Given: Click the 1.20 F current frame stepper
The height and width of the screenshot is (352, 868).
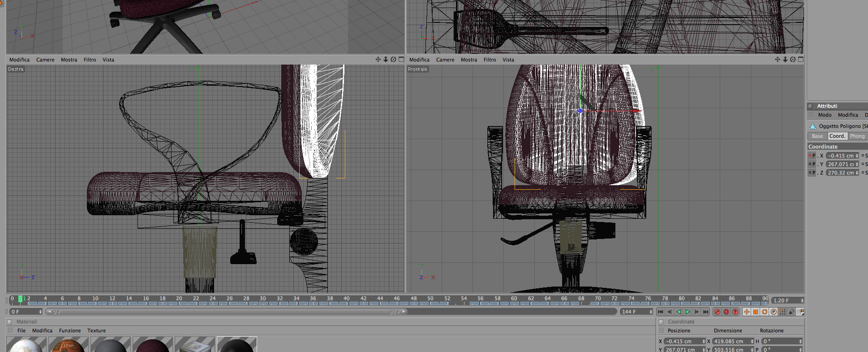Looking at the screenshot, I should tap(788, 300).
